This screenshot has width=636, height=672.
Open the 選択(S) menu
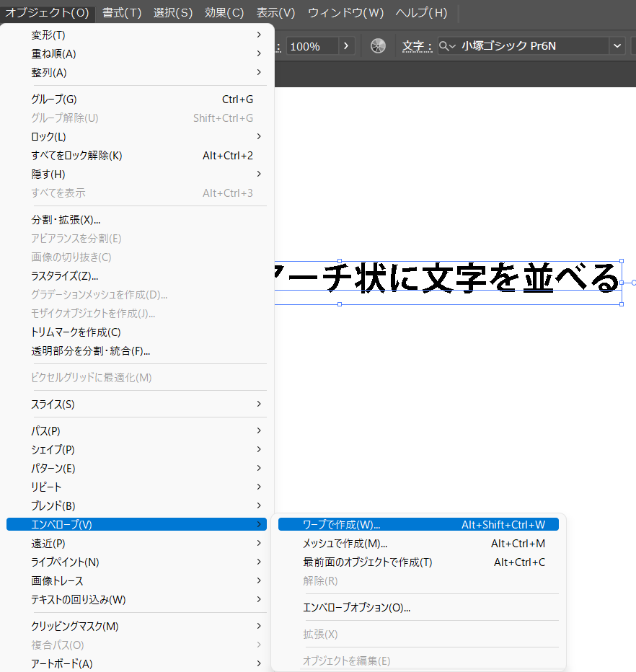point(173,12)
